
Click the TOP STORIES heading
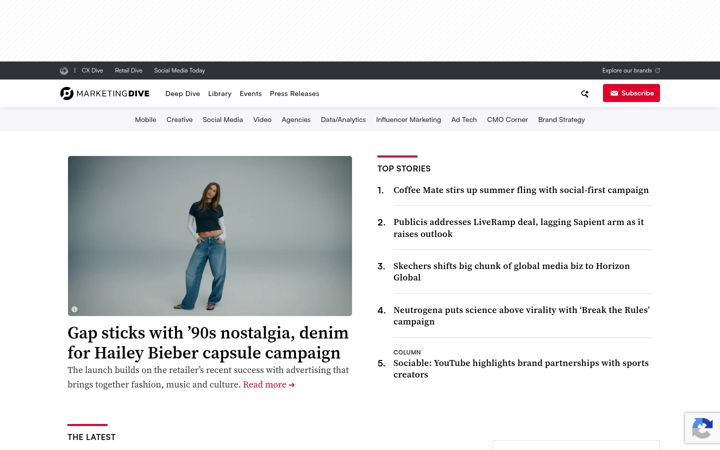[404, 169]
